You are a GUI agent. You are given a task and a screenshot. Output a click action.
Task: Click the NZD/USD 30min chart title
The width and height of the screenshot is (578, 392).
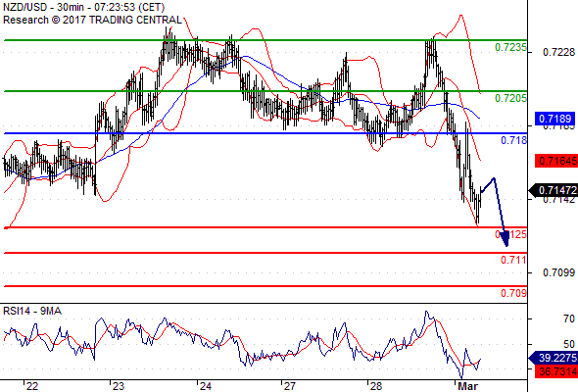[83, 8]
